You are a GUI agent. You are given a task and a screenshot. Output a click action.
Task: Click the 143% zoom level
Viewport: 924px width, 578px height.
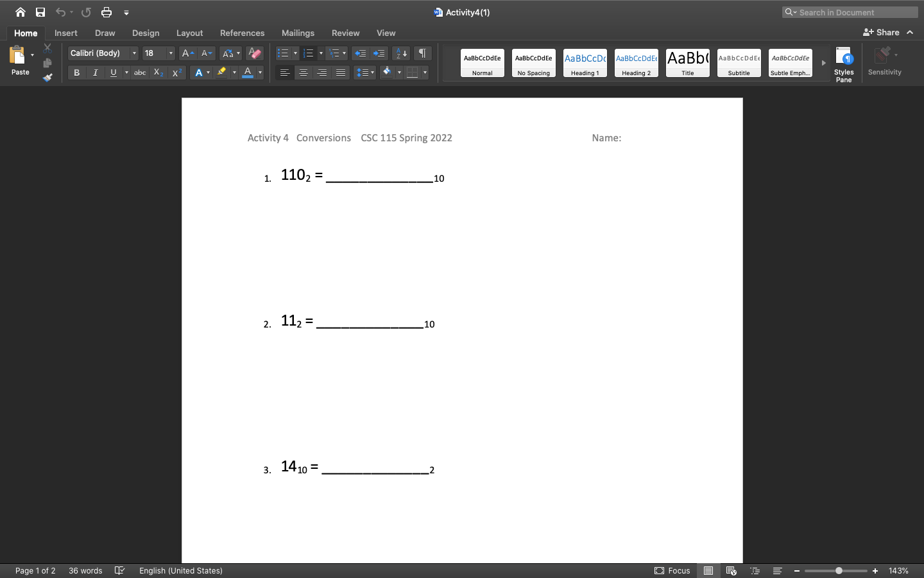click(x=898, y=570)
